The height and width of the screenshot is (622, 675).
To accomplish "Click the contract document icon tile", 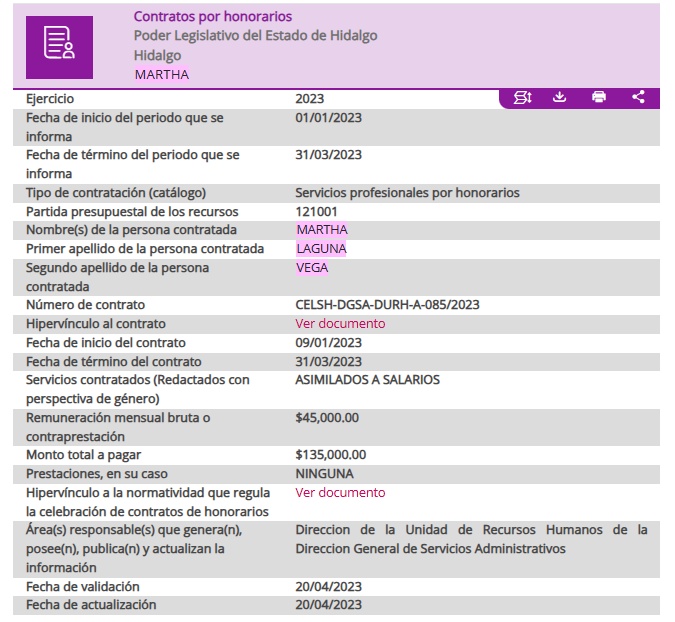I will (x=60, y=46).
